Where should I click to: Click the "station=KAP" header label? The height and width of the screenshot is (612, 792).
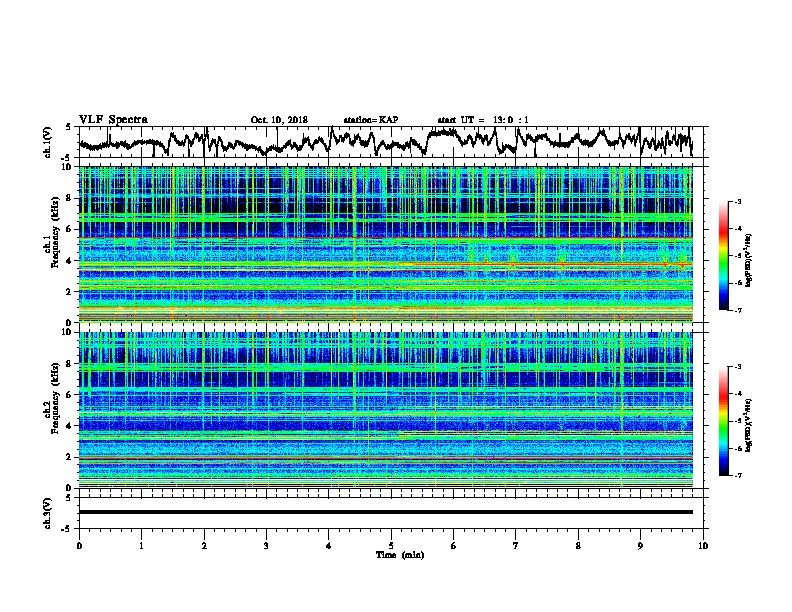(x=370, y=120)
